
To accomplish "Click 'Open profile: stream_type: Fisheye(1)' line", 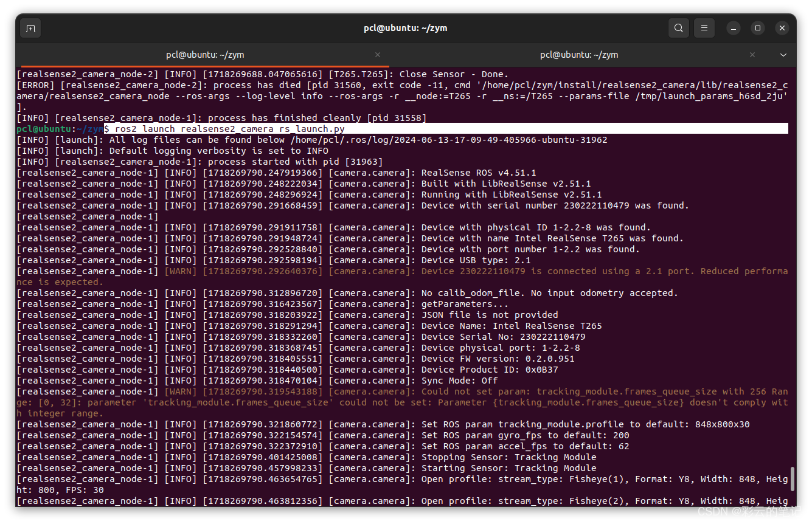I will click(402, 484).
